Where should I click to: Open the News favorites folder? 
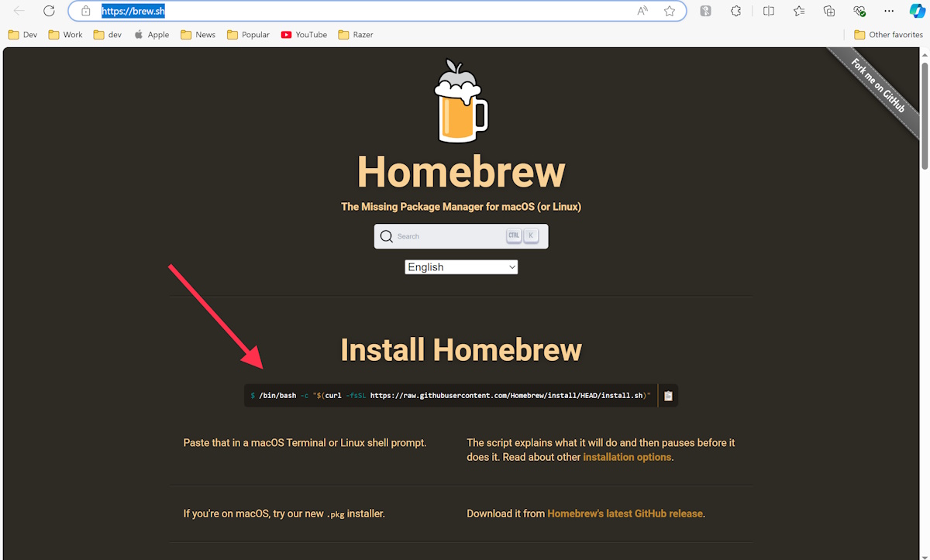[x=198, y=35]
